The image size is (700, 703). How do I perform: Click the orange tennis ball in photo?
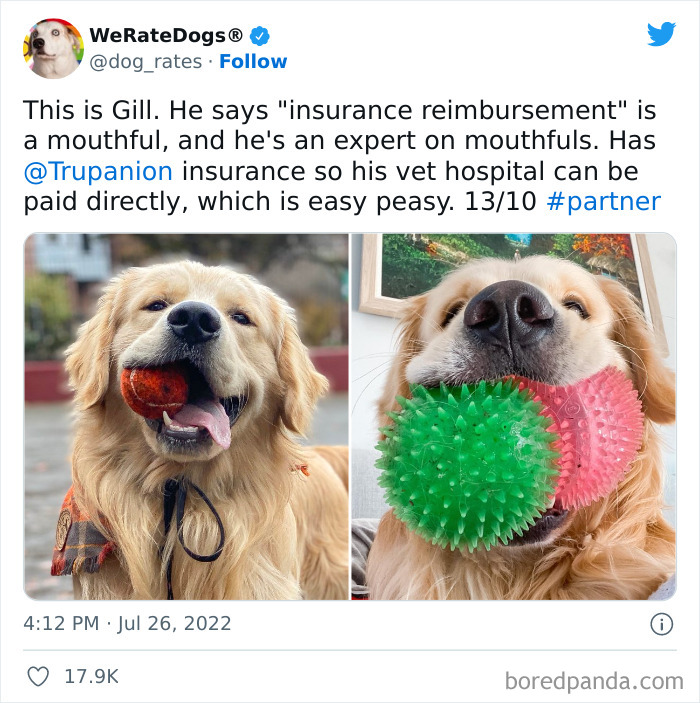click(x=154, y=393)
